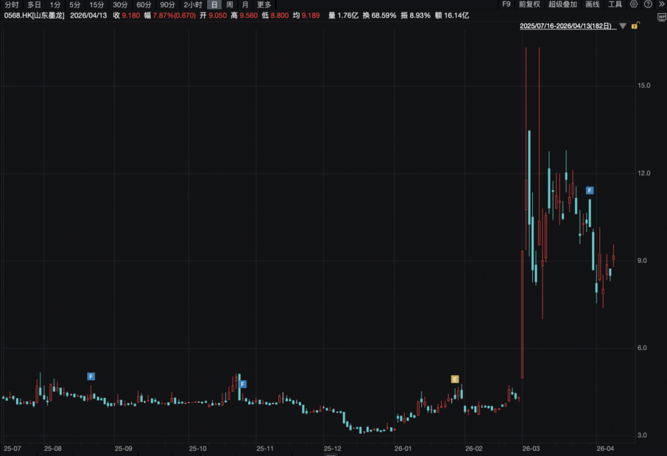Click the blue F marker near 25-08

91,376
